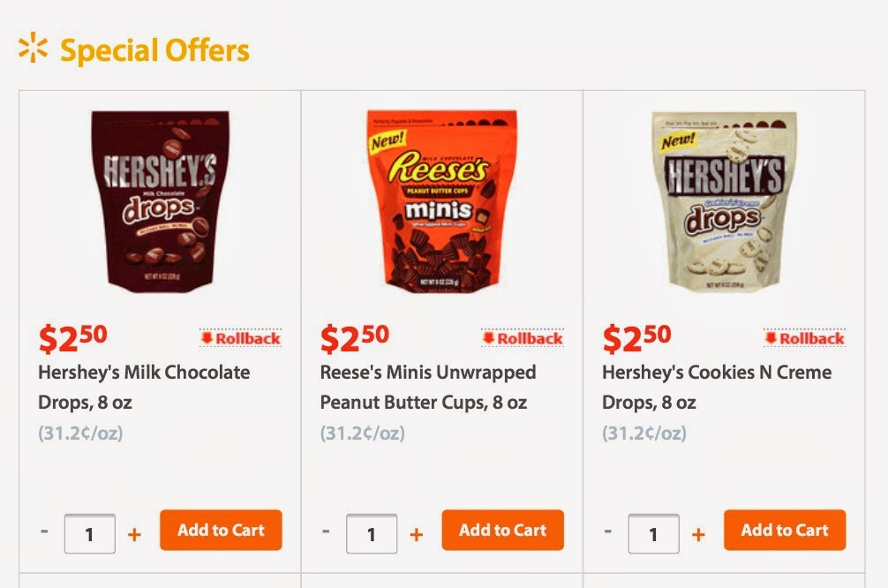Increase quantity for Reese's Minis
888x588 pixels.
tap(417, 534)
